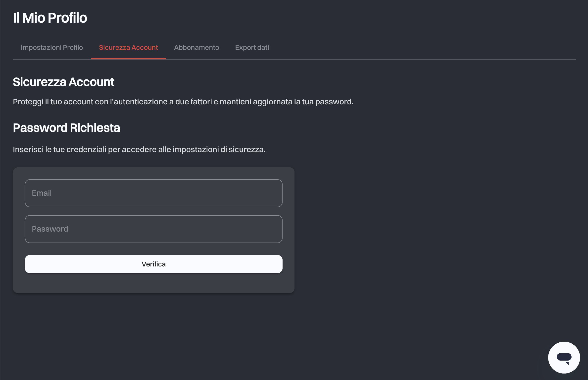Click the Email input field
The image size is (588, 380).
point(154,193)
